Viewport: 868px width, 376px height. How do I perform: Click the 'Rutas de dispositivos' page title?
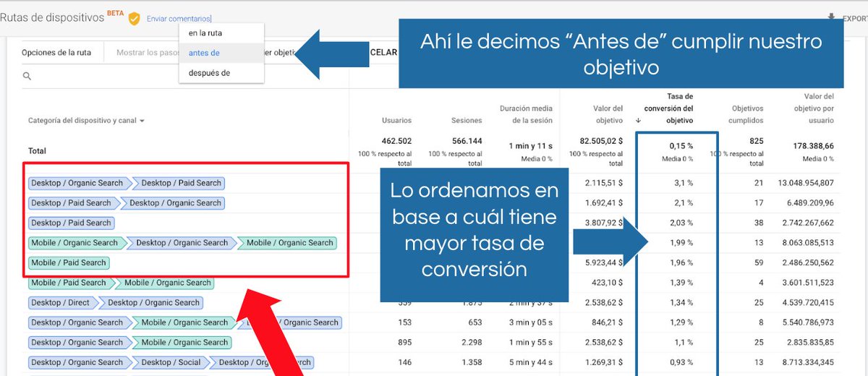51,18
